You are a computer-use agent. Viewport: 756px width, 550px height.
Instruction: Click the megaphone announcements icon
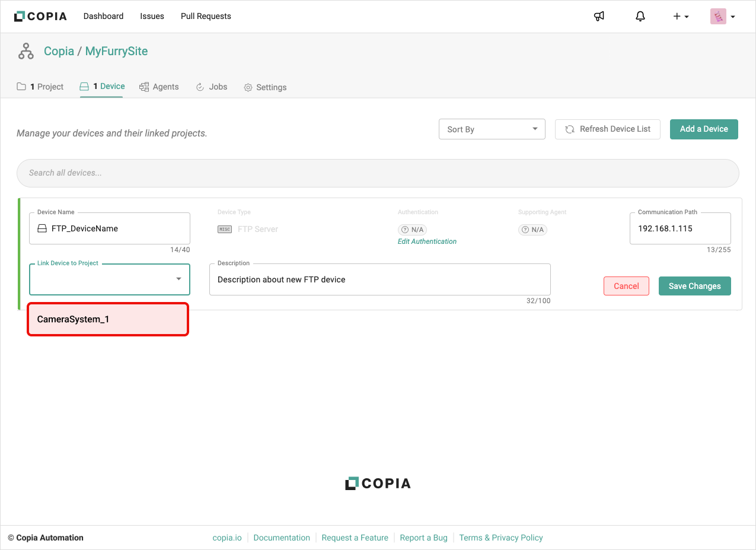[599, 17]
